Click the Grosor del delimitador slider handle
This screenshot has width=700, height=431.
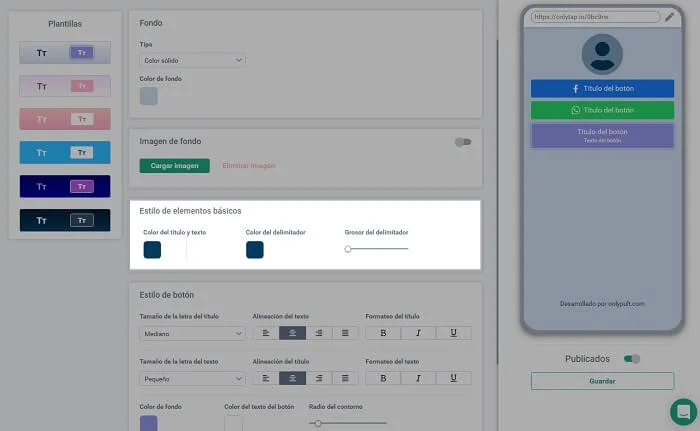348,248
